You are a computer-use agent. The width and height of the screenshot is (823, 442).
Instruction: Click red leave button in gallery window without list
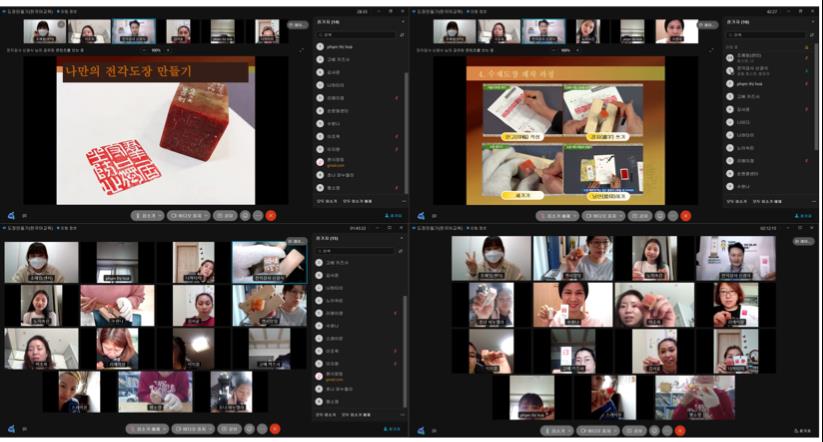(681, 430)
